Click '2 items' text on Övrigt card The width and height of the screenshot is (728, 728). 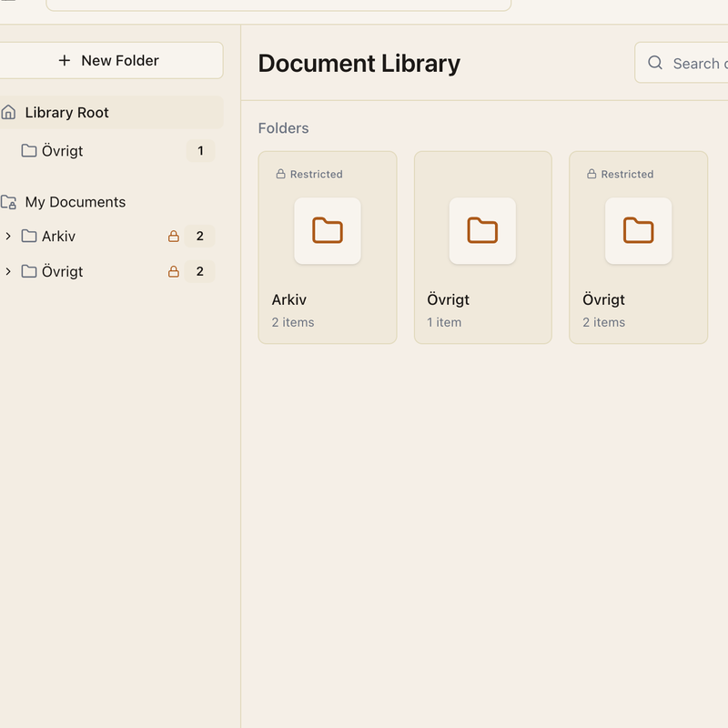tap(604, 322)
